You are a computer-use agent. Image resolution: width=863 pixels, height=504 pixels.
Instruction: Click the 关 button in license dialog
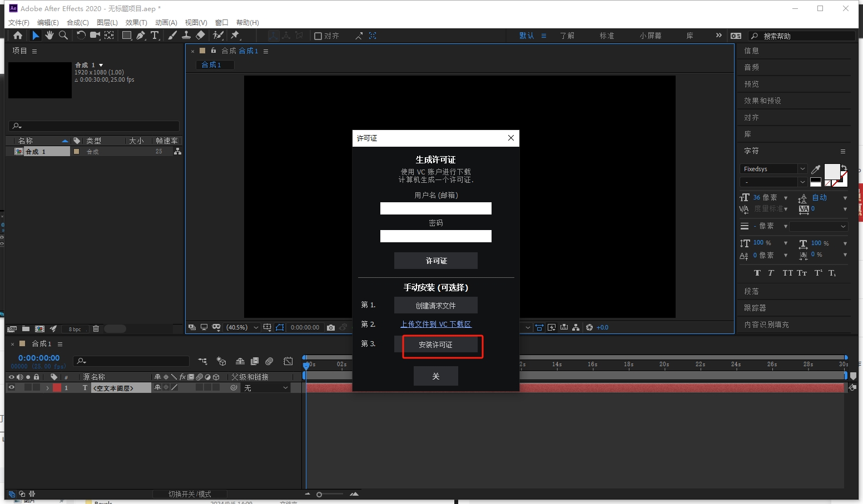click(x=436, y=376)
